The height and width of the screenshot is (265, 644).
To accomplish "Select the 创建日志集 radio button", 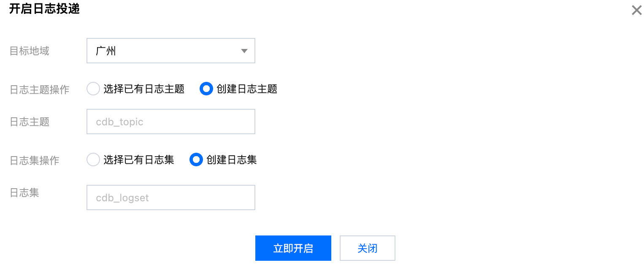I will point(196,160).
